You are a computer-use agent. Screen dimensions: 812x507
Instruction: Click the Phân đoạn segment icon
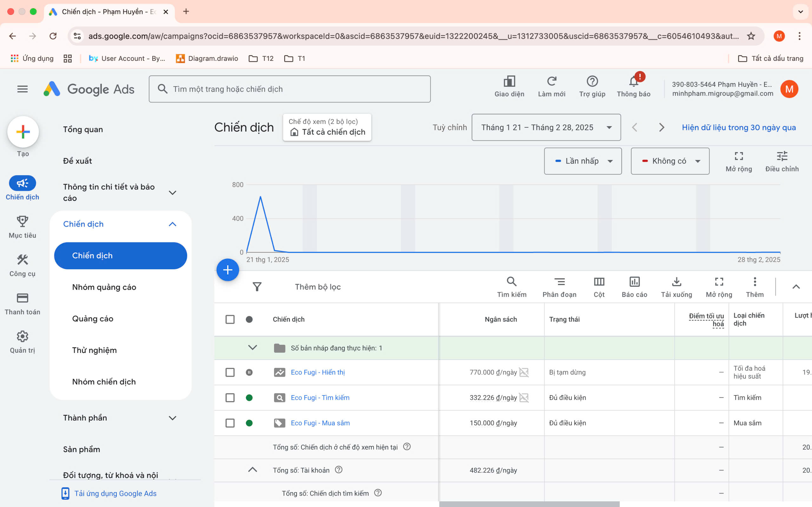coord(559,282)
